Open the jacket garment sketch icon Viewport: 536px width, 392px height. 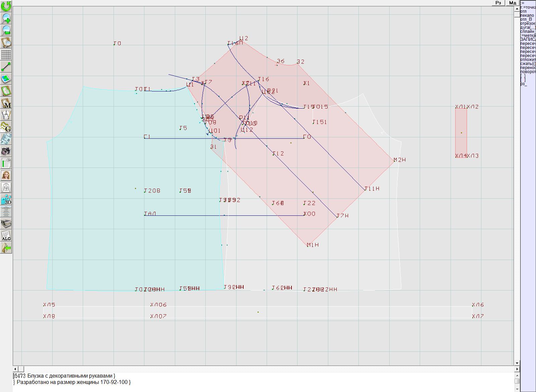[x=6, y=187]
